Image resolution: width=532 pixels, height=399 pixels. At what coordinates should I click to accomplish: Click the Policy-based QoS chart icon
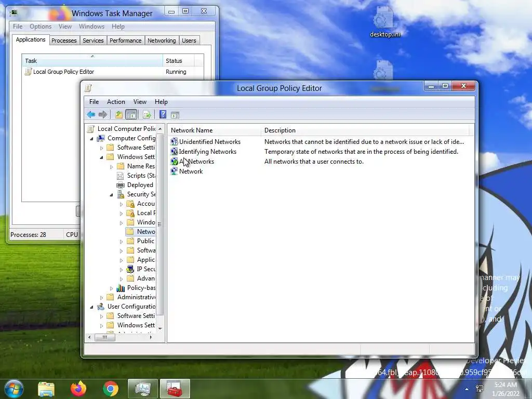coord(121,288)
